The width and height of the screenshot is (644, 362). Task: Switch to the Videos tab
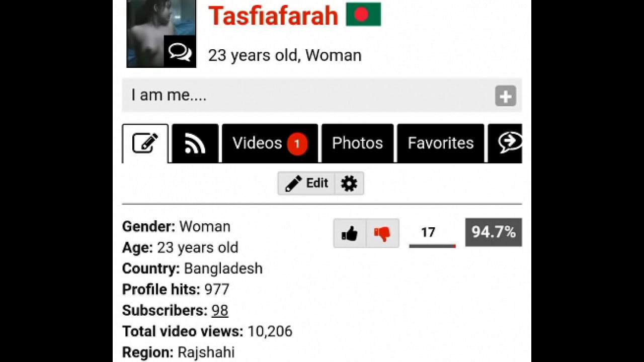click(x=270, y=144)
